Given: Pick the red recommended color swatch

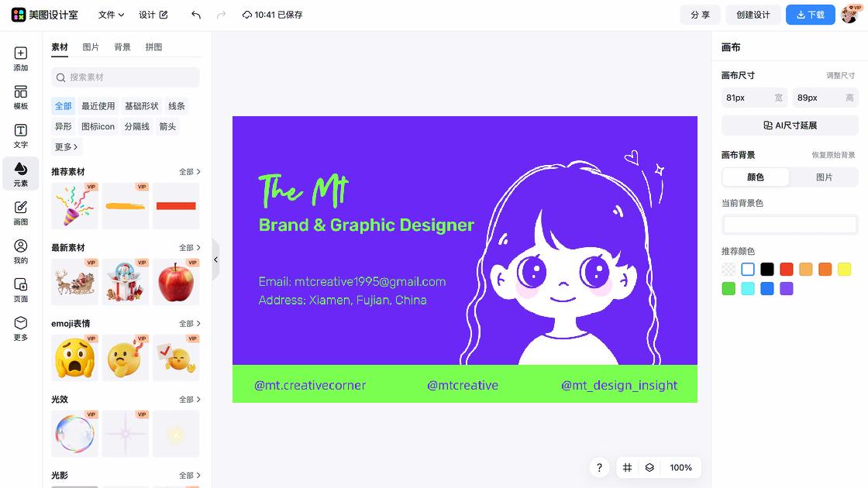Looking at the screenshot, I should [x=787, y=270].
